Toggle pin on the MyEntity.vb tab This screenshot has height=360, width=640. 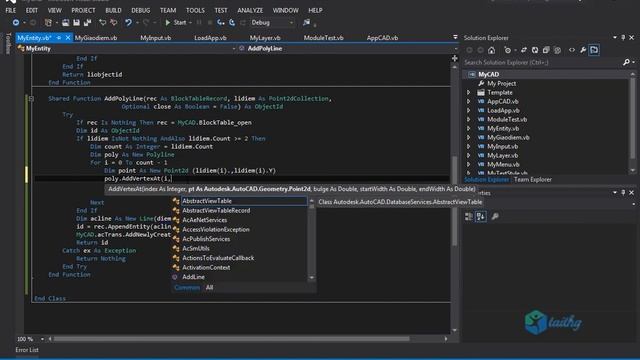[59, 38]
